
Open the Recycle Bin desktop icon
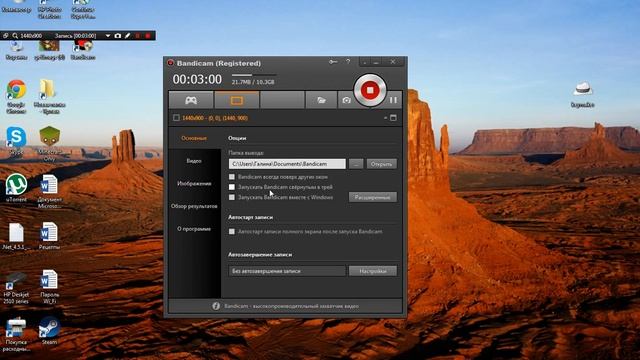coord(16,50)
